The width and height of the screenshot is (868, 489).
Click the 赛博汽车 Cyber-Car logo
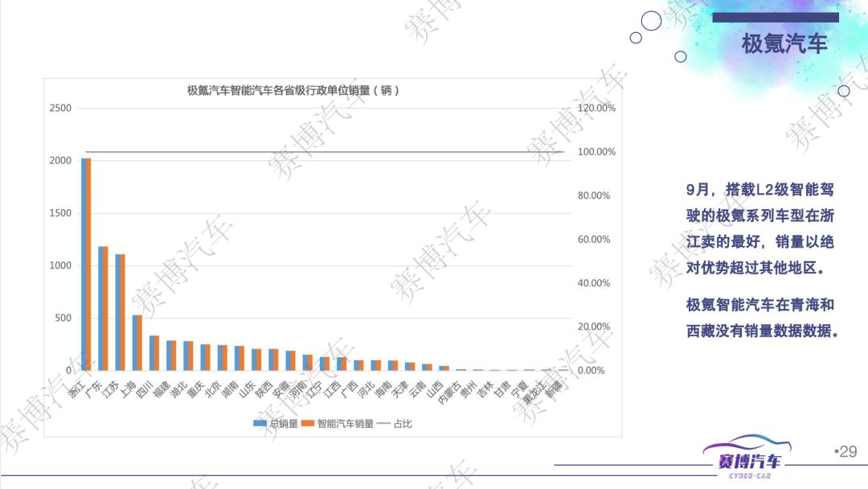[747, 457]
